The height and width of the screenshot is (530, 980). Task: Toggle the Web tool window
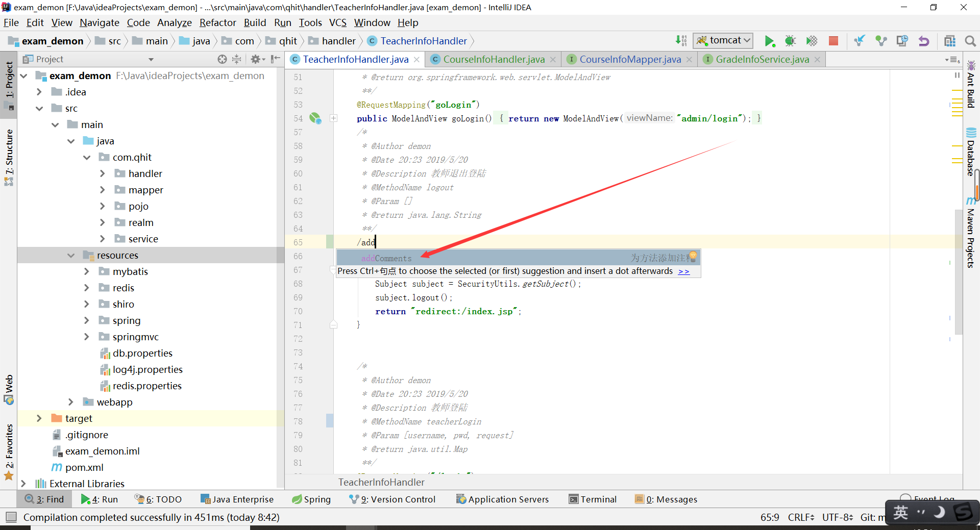coord(9,390)
